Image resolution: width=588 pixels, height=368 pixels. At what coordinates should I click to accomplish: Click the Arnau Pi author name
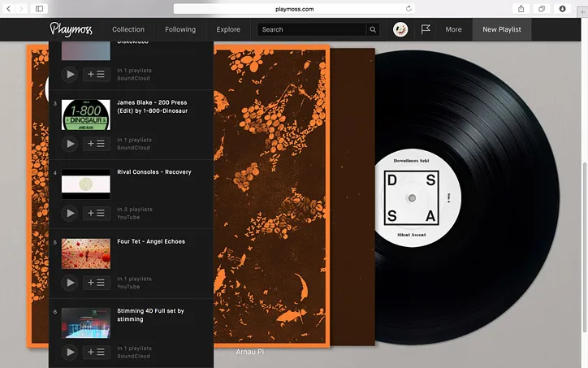pos(250,352)
